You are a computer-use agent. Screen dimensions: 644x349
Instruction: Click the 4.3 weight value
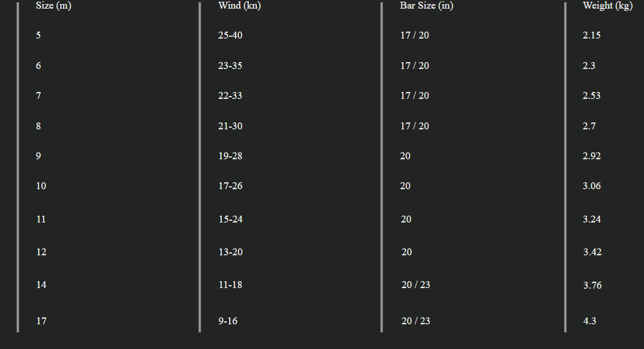589,321
